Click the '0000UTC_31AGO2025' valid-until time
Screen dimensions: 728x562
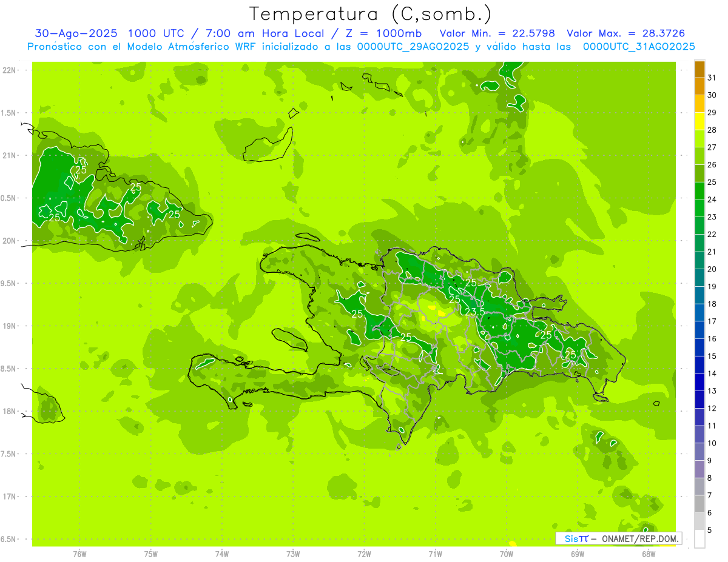[639, 47]
